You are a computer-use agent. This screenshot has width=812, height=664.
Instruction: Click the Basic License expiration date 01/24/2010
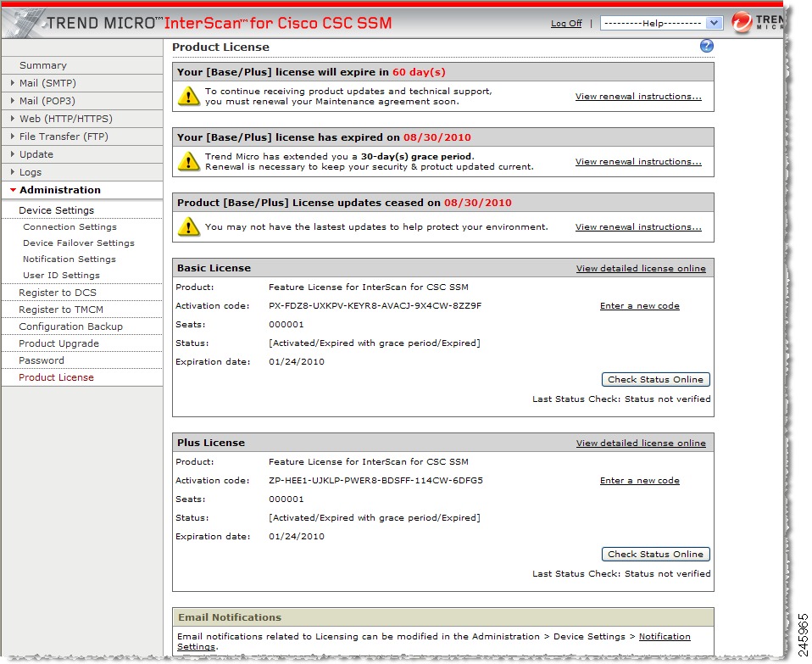coord(296,361)
